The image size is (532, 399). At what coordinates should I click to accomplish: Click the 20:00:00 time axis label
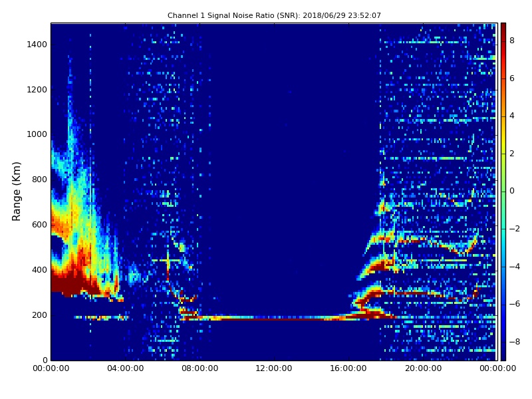pos(423,368)
